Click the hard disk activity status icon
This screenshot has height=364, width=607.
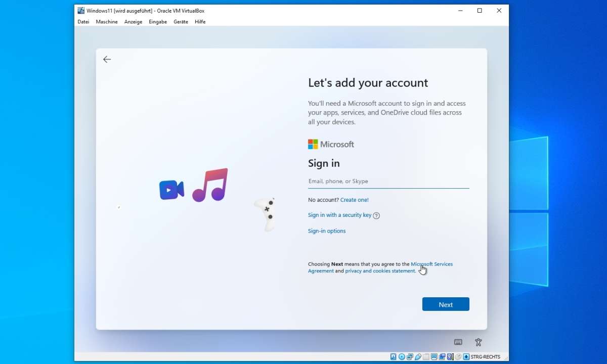click(x=394, y=356)
